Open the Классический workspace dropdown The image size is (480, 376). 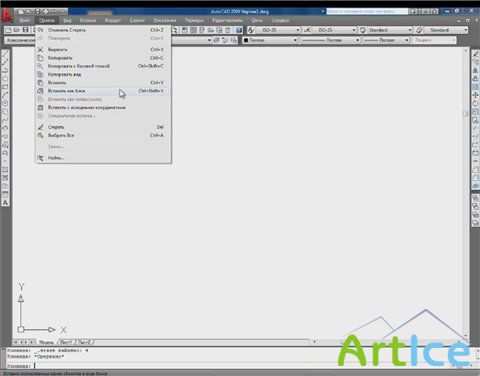(x=20, y=40)
